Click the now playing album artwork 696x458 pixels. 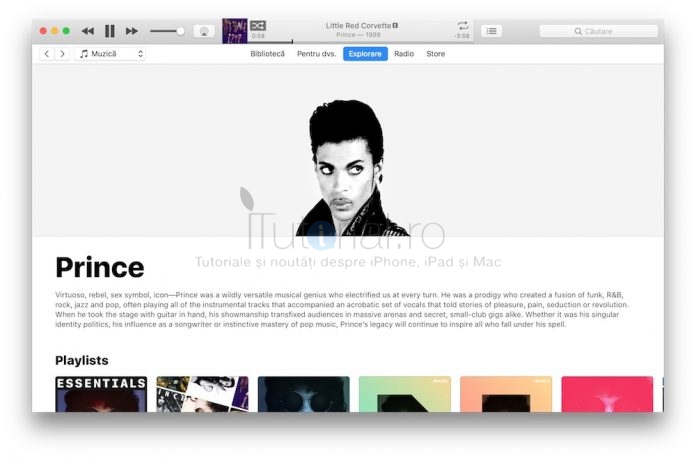pyautogui.click(x=235, y=31)
